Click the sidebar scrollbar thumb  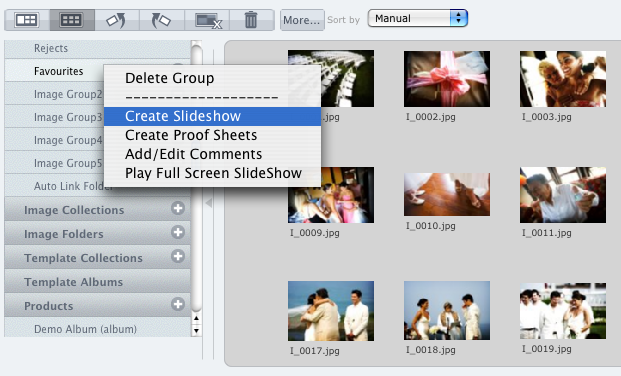click(x=196, y=178)
